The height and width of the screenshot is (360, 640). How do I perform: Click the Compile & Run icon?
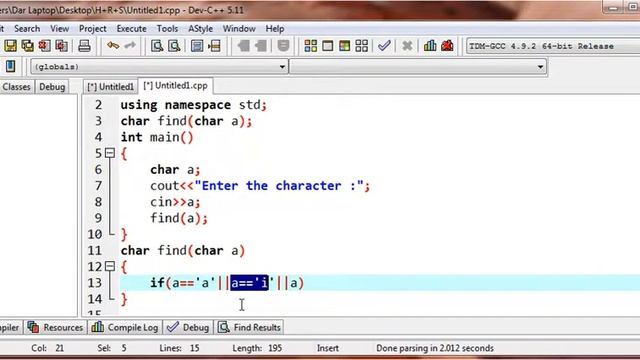344,46
